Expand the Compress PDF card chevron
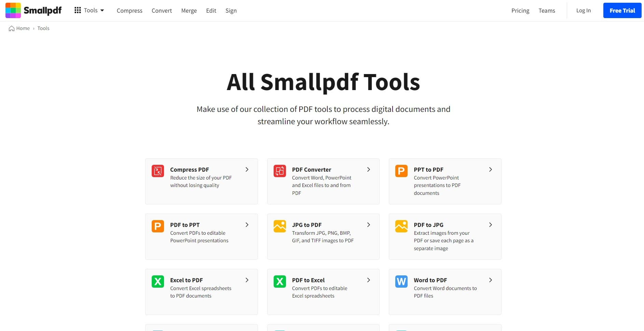This screenshot has width=644, height=331. point(247,169)
